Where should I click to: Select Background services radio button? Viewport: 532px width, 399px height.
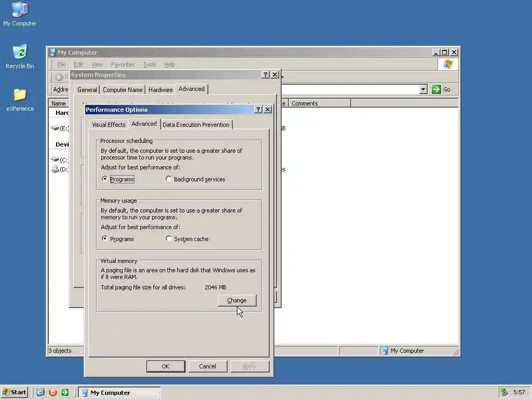[169, 179]
